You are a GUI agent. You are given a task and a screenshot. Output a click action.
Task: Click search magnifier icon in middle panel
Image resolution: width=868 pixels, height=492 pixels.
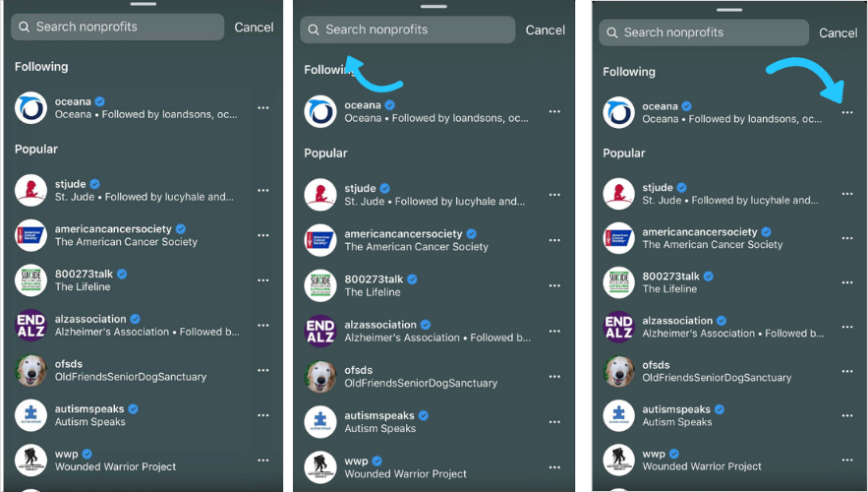point(314,30)
